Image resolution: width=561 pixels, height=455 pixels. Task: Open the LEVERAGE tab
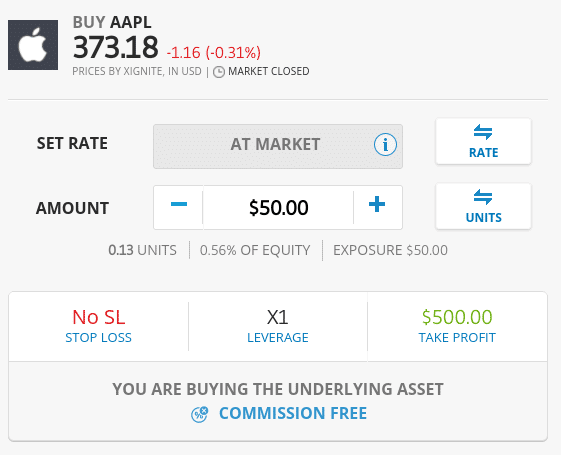point(278,326)
